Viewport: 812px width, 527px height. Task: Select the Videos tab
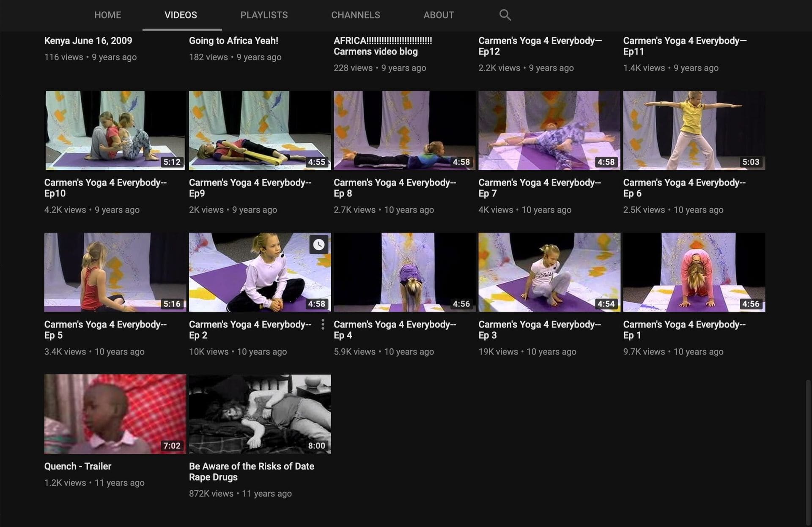(x=181, y=15)
